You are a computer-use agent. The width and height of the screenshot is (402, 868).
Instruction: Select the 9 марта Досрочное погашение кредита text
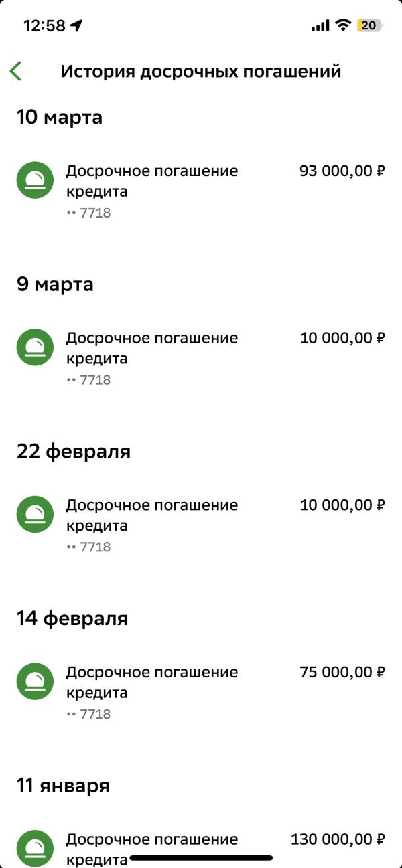(152, 348)
